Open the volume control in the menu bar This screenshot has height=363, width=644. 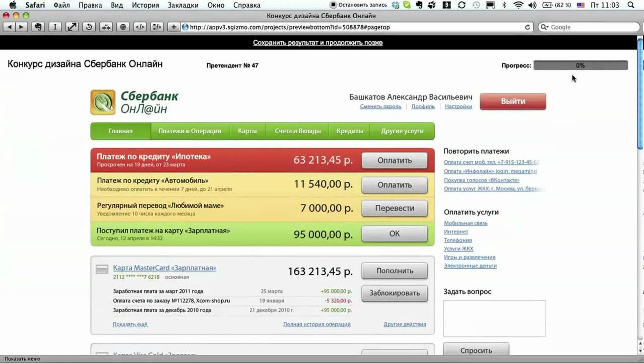click(532, 5)
